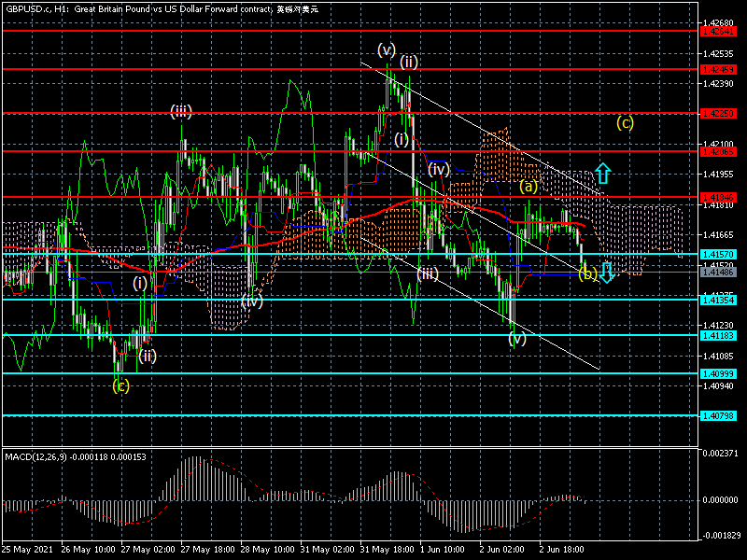Click the cyan up arrow marker
Screen dimensions: 747x560
[x=603, y=173]
